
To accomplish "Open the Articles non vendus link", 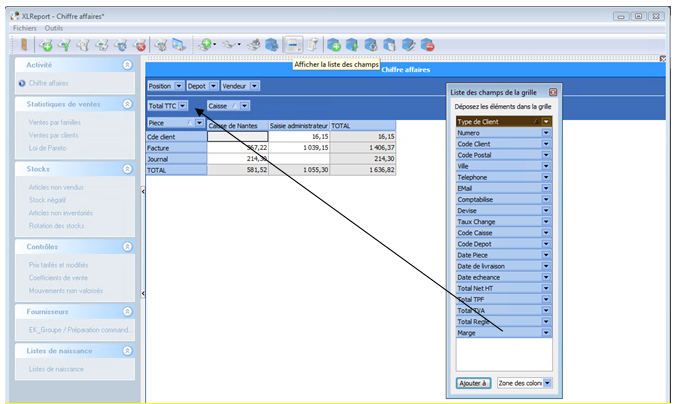I will 56,187.
